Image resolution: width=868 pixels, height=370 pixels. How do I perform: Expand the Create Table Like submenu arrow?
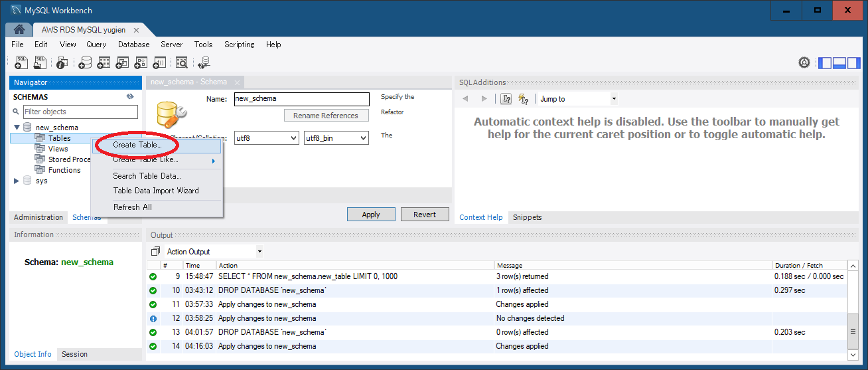point(214,161)
